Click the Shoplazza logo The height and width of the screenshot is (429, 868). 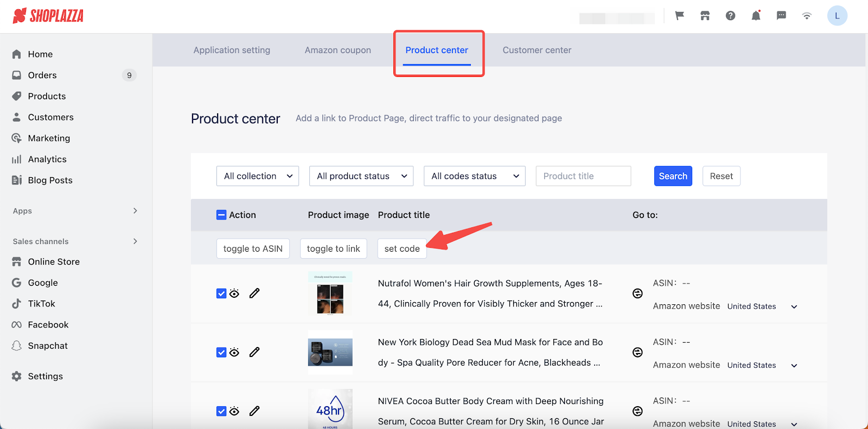(48, 16)
